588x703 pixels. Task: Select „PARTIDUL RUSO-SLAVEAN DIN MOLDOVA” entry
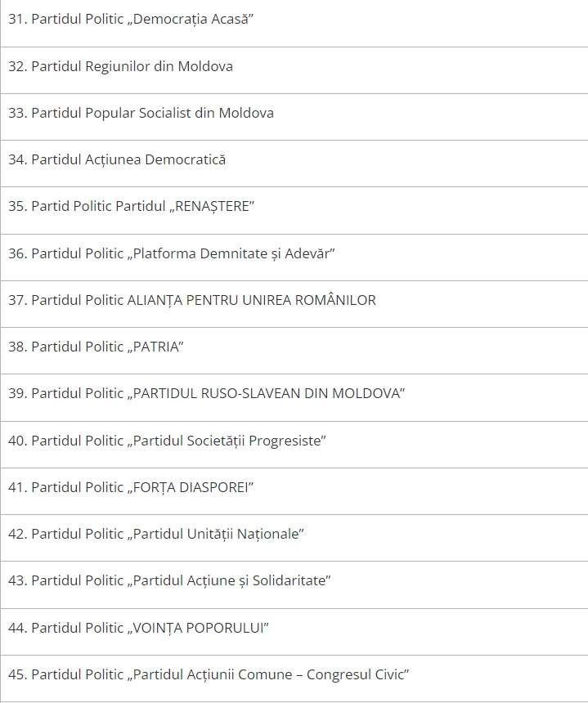tap(294, 397)
